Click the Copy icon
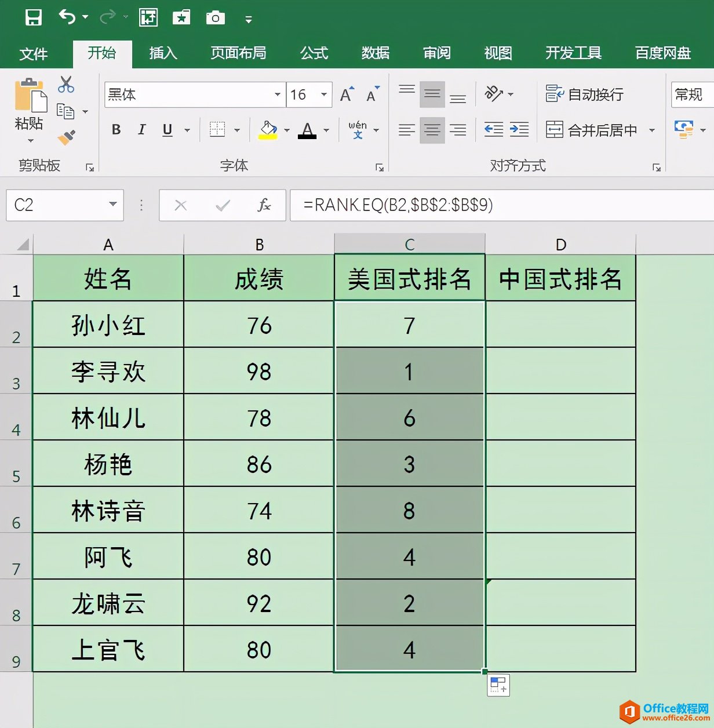 point(65,111)
